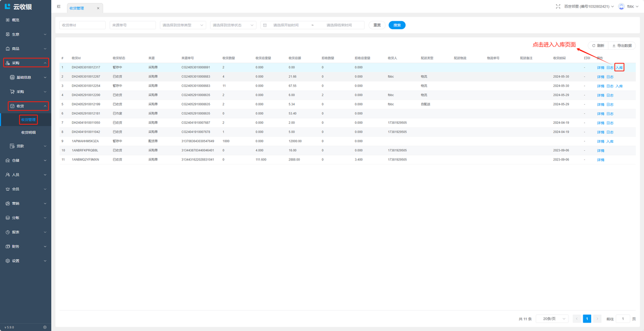644x331 pixels.
Task: Select 收货明细 in the sidebar
Action: click(x=28, y=132)
